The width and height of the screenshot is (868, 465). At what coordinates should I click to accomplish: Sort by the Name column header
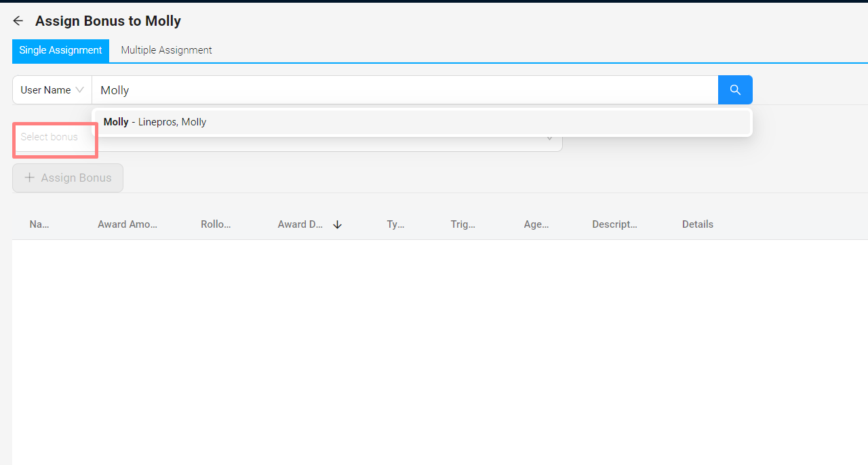click(x=39, y=224)
